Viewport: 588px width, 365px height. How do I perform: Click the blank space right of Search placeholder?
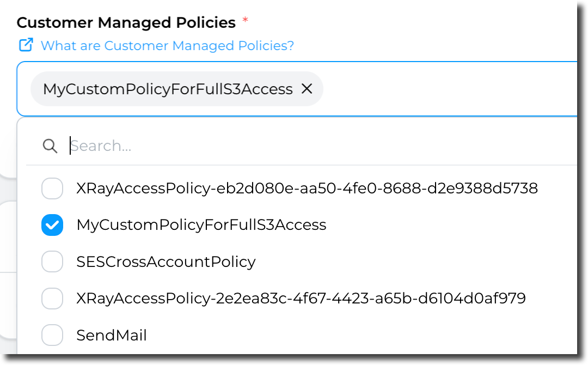381,146
